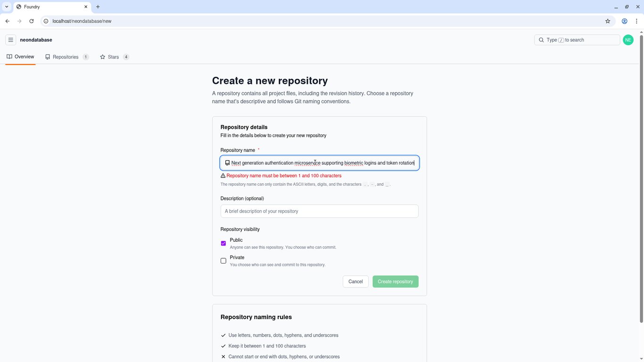This screenshot has width=644, height=362.
Task: Select the Overview tab
Action: [x=20, y=57]
